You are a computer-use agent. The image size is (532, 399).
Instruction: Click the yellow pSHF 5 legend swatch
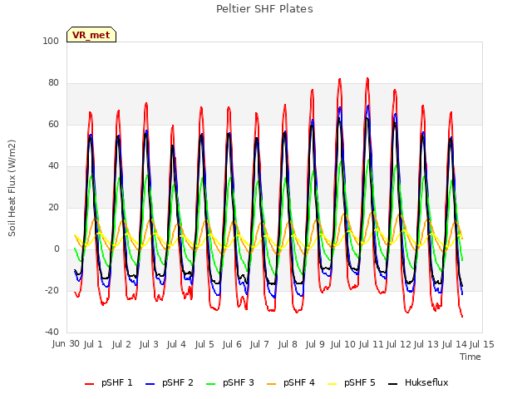[332, 384]
